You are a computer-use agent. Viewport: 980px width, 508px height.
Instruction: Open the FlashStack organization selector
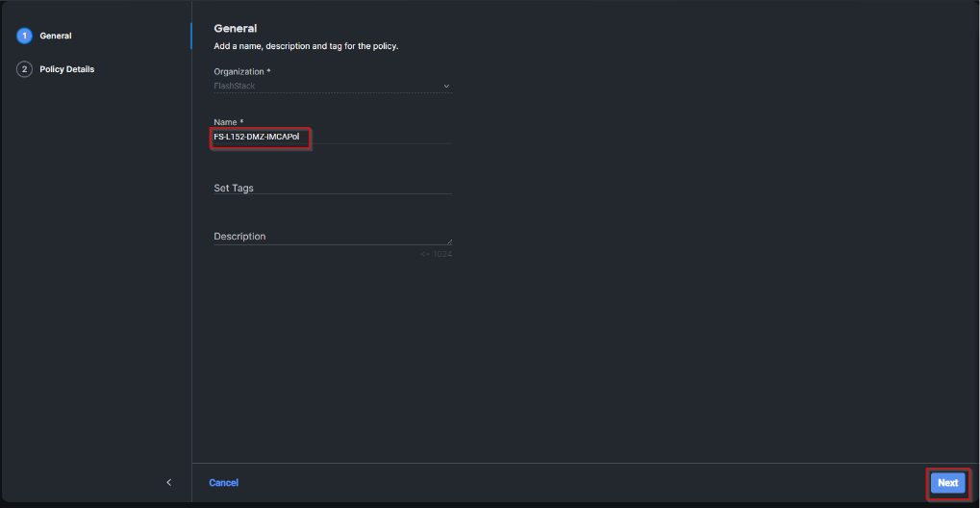click(x=327, y=87)
